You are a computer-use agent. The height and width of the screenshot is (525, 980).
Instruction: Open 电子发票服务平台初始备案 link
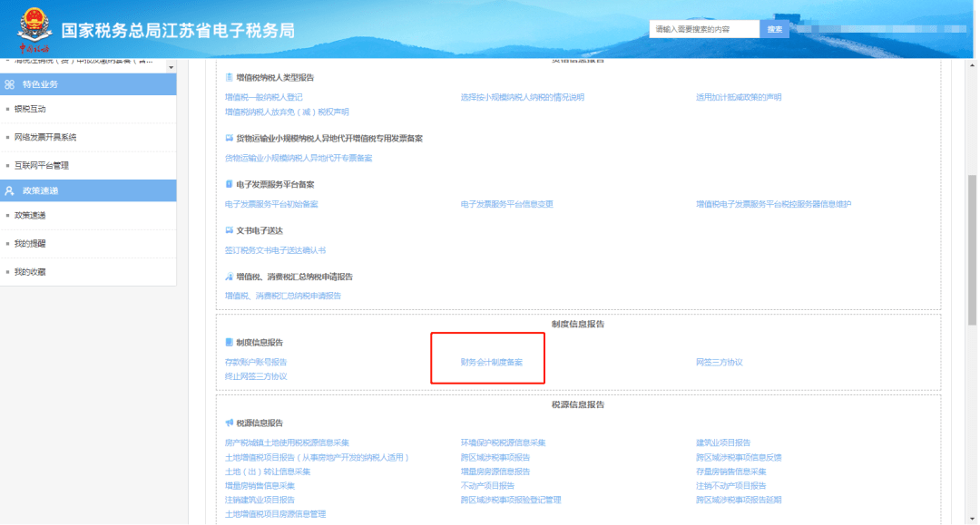point(271,204)
